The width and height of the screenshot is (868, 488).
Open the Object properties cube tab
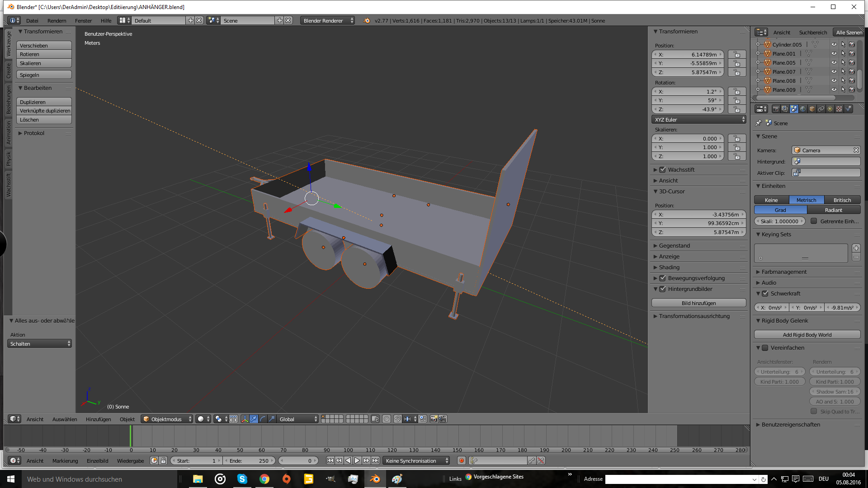812,109
